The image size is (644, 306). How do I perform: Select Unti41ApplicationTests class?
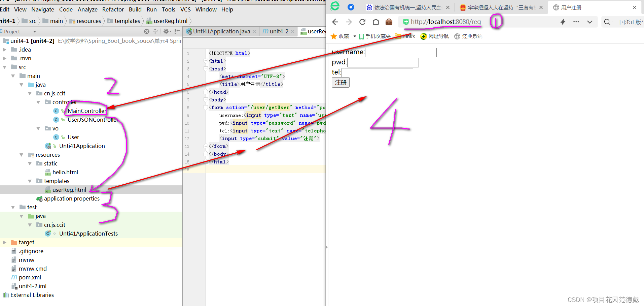[88, 234]
